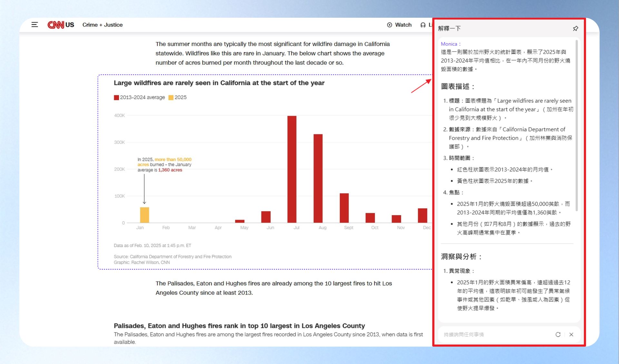Click the Watch play icon
619x364 pixels.
389,25
